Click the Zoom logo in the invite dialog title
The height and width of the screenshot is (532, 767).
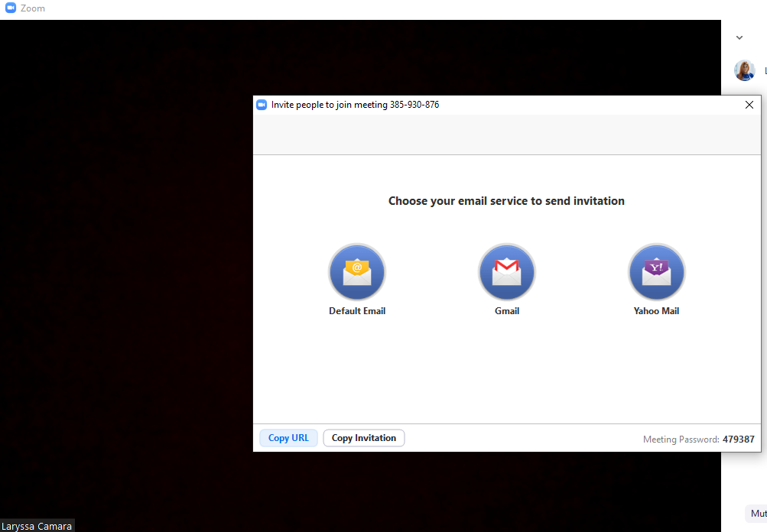coord(262,105)
